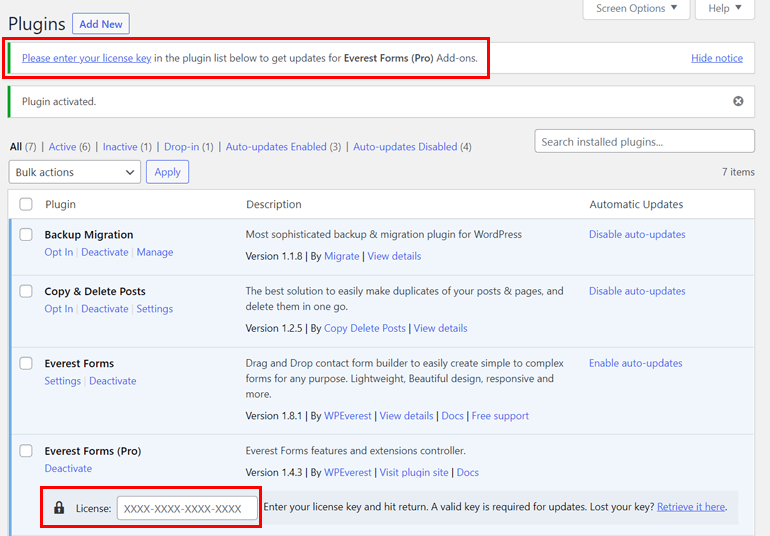770x536 pixels.
Task: Deactivate the Backup Migration plugin
Action: point(105,252)
